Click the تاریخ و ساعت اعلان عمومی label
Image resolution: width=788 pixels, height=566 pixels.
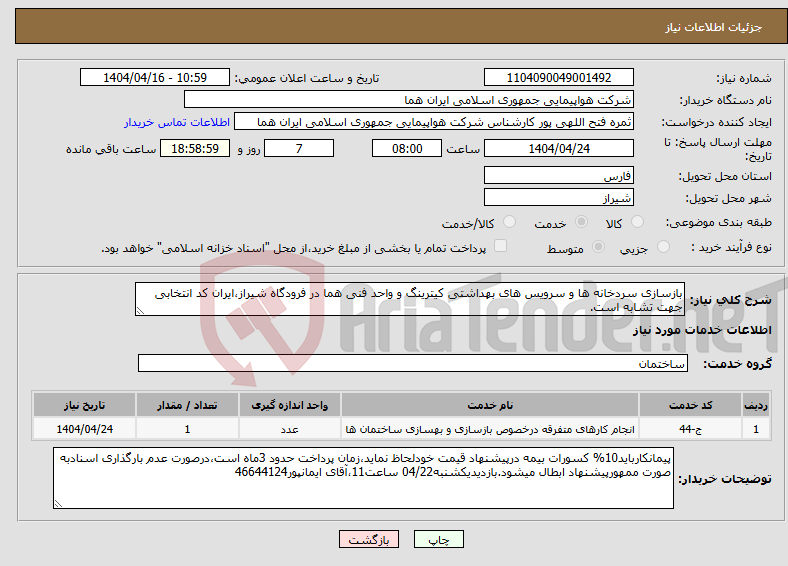click(x=307, y=78)
